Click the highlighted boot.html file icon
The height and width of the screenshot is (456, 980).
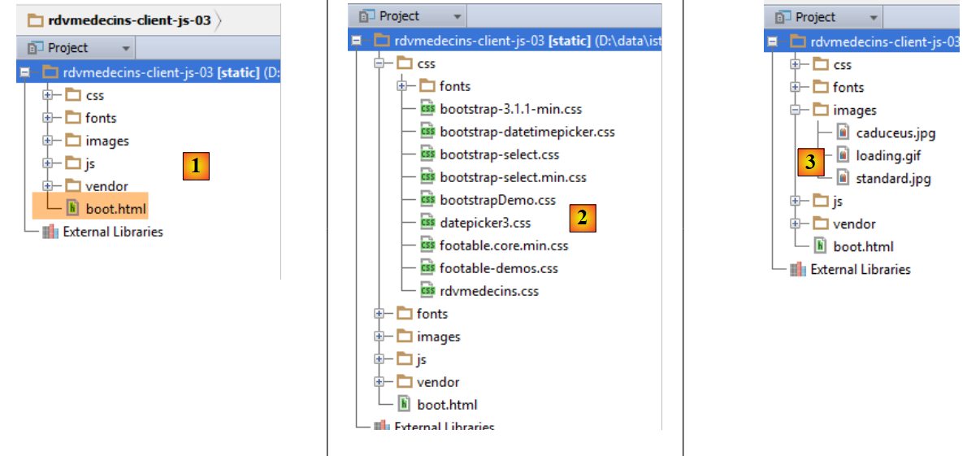click(x=72, y=209)
